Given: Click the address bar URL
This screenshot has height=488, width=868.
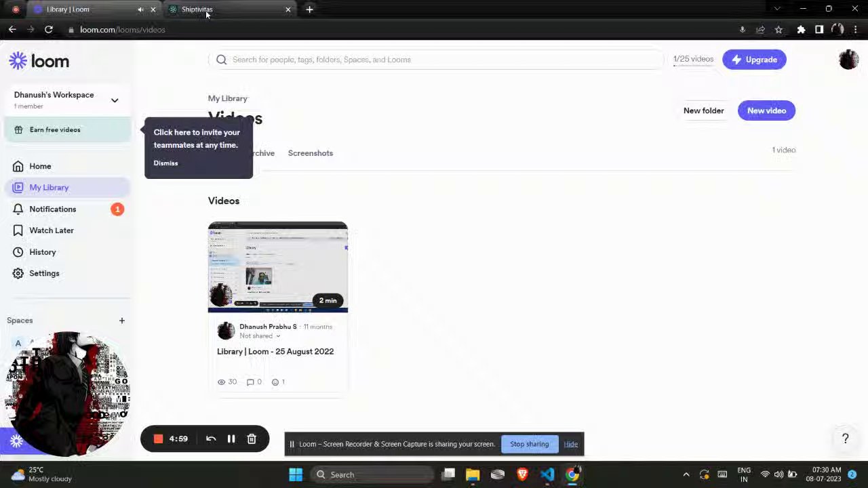Looking at the screenshot, I should pos(123,30).
